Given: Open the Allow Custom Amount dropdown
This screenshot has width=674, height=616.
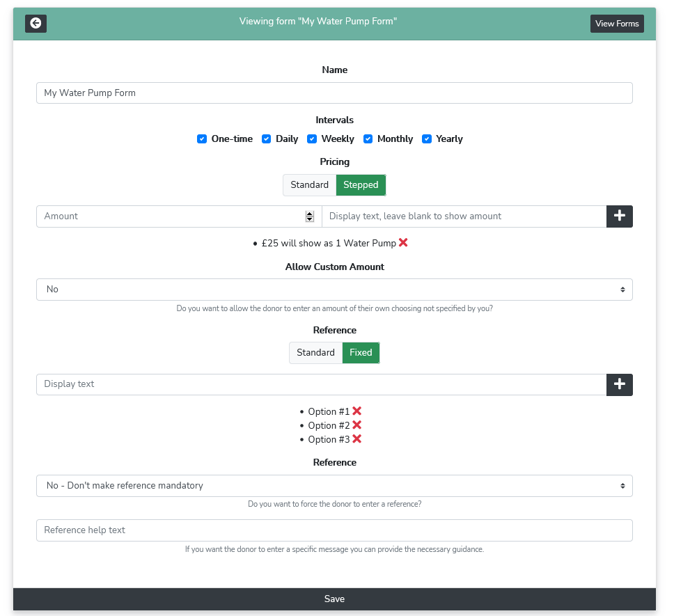Looking at the screenshot, I should point(334,290).
